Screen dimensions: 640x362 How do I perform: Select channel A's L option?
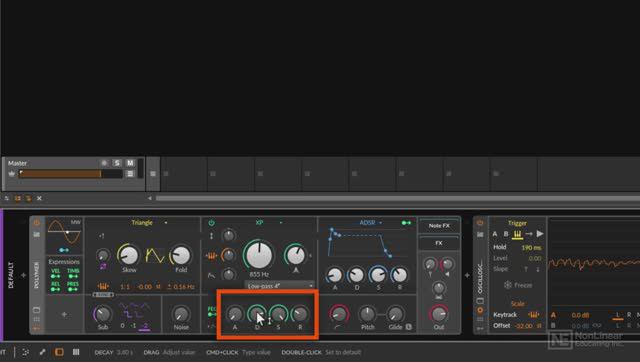coord(618,315)
